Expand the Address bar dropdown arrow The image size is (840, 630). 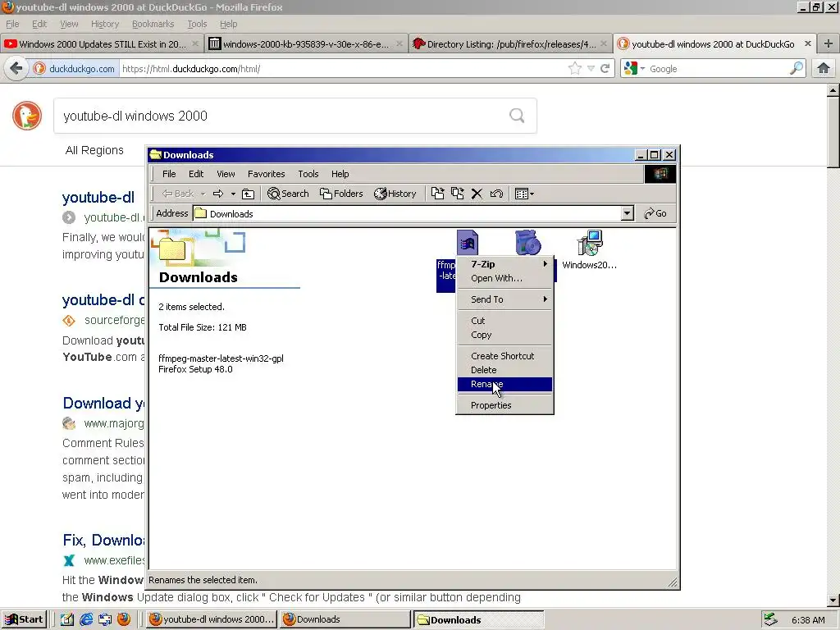(628, 214)
